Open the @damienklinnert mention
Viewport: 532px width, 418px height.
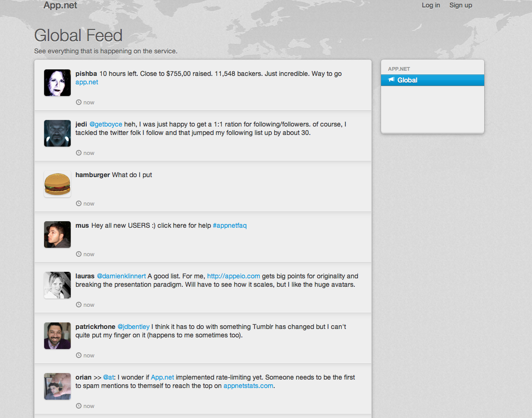coord(121,276)
